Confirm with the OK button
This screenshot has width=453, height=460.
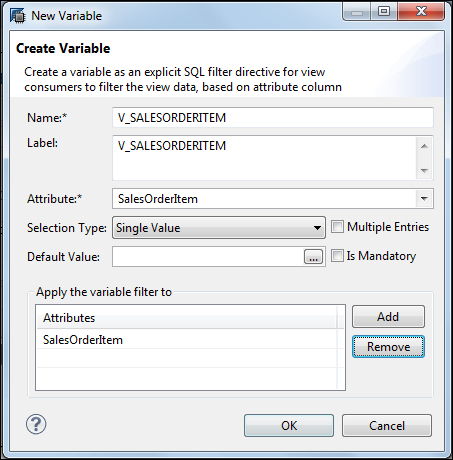[289, 426]
